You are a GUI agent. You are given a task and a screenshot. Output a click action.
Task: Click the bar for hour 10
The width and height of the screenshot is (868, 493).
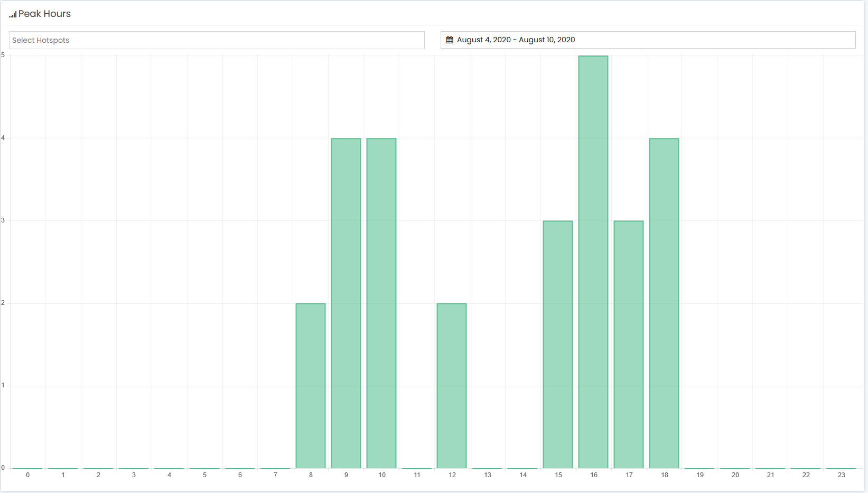[x=381, y=303]
